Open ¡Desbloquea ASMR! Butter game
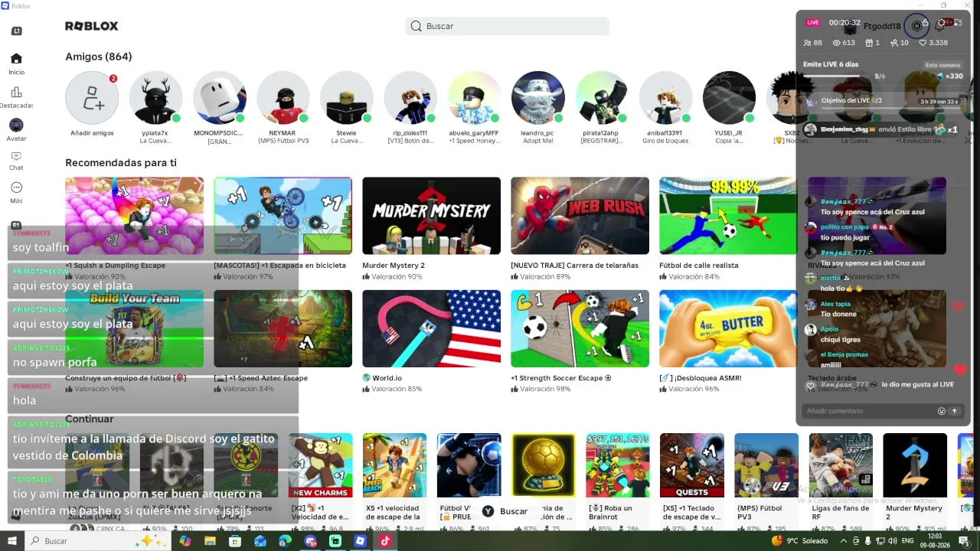This screenshot has height=551, width=980. click(728, 328)
